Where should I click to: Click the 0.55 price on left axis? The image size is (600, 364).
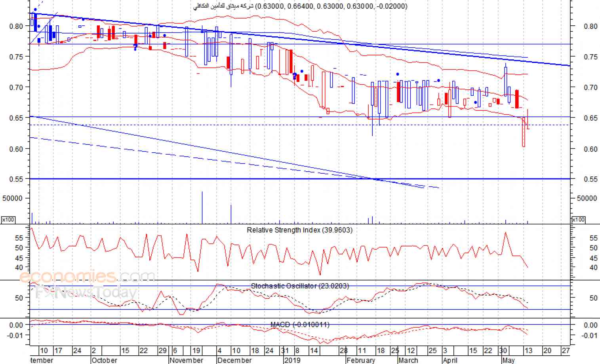[16, 179]
